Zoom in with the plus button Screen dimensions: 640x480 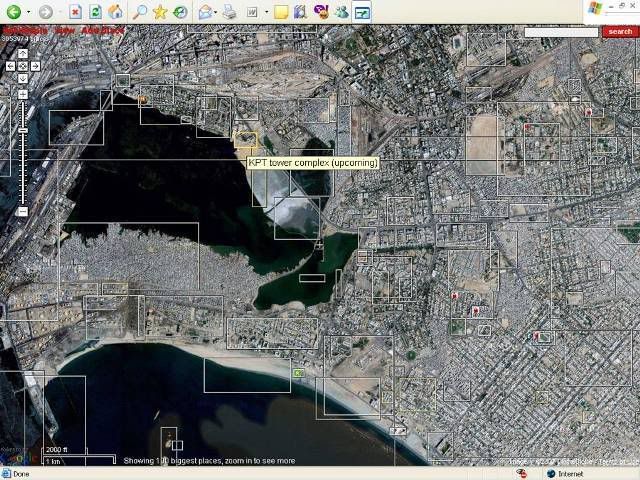(23, 95)
